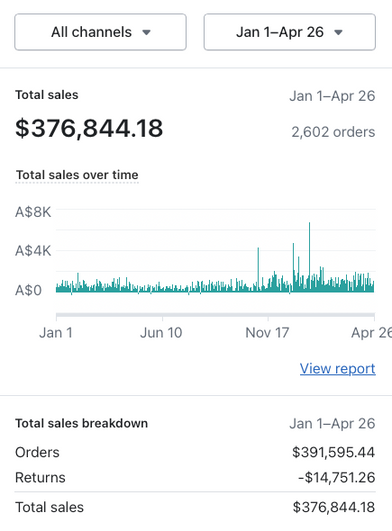Screen dimensions: 392x531
Task: Click the $391,595.44 orders value
Action: tap(333, 452)
